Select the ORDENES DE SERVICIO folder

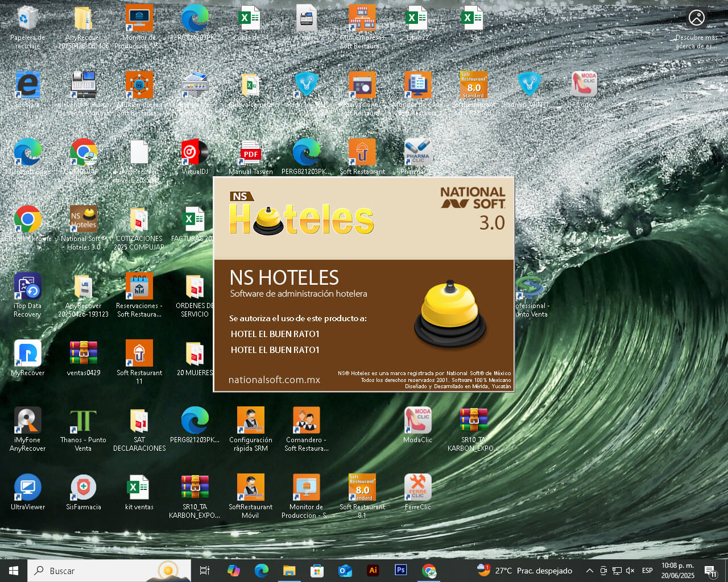click(195, 295)
